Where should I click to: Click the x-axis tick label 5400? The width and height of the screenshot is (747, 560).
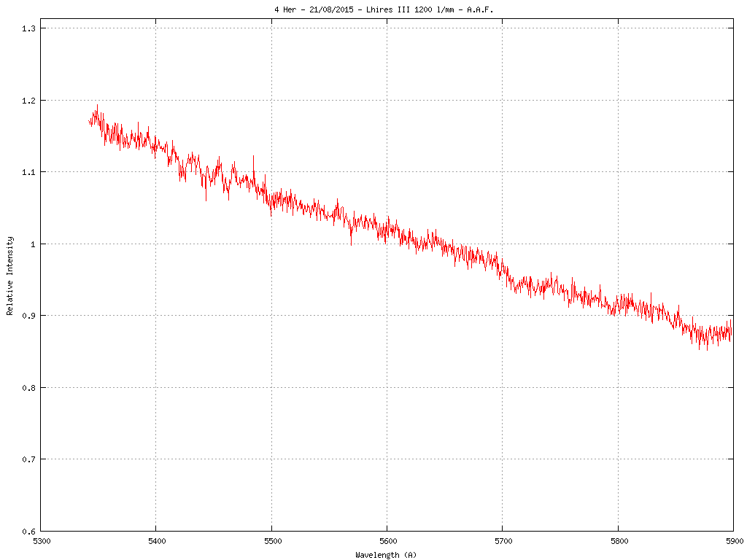pos(157,542)
